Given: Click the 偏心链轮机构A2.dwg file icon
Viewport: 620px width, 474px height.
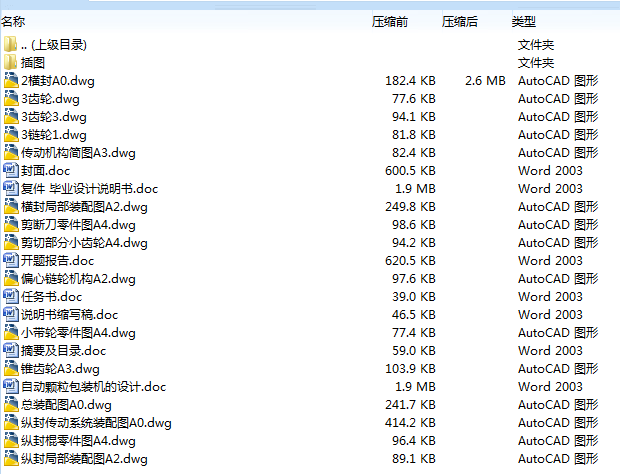Looking at the screenshot, I should point(11,278).
